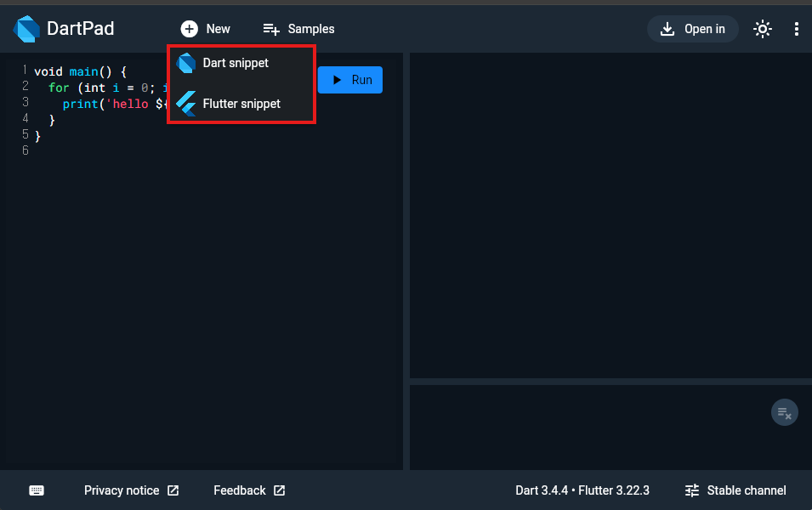Open the Samples dropdown
The image size is (812, 510).
pos(298,29)
